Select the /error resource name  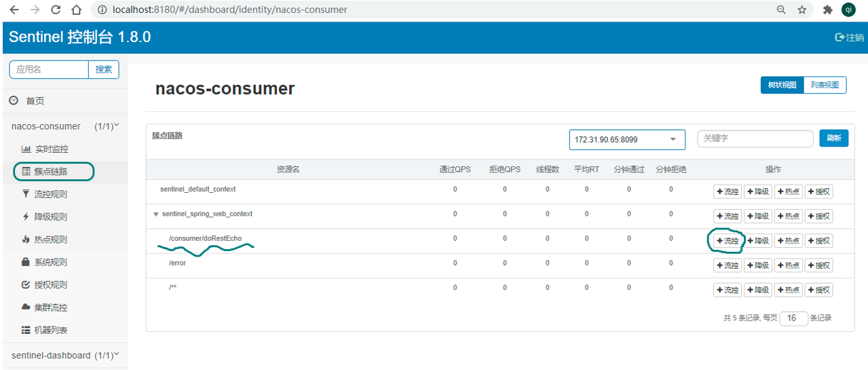point(177,263)
